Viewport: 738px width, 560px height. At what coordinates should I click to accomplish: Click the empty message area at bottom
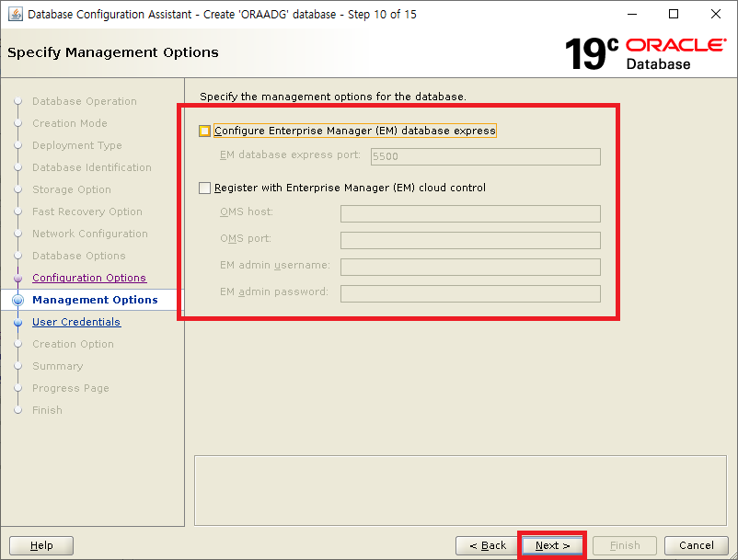460,490
